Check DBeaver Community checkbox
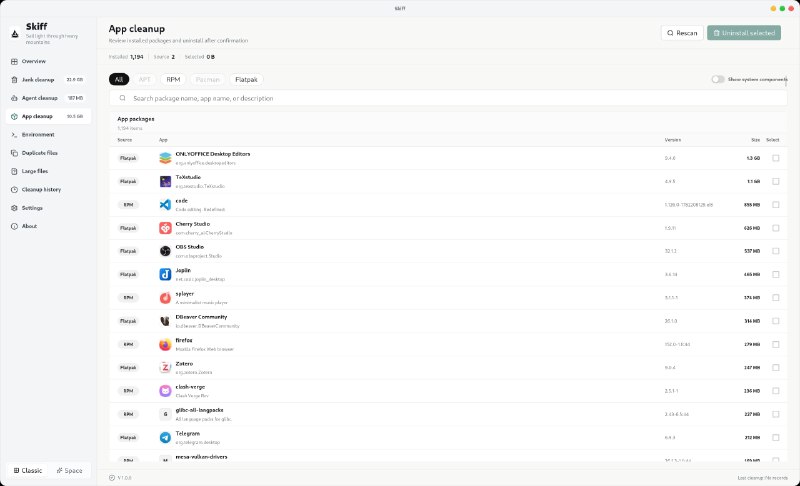The width and height of the screenshot is (800, 486). (776, 321)
